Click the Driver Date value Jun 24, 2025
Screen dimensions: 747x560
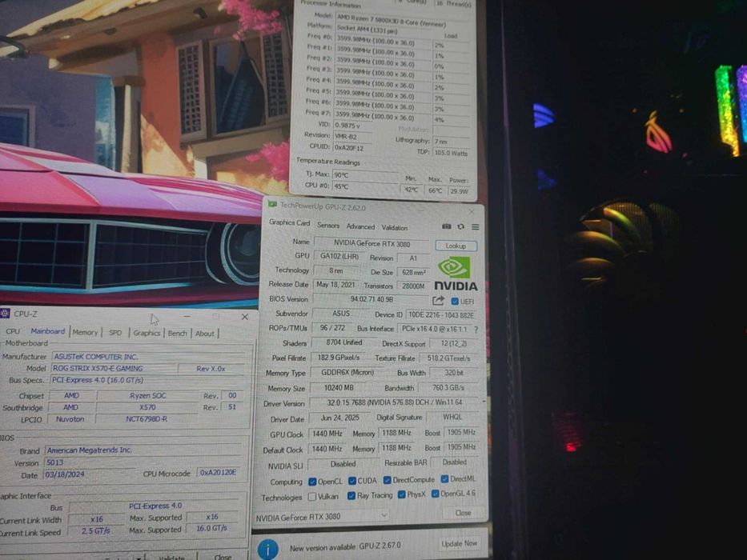pyautogui.click(x=339, y=418)
